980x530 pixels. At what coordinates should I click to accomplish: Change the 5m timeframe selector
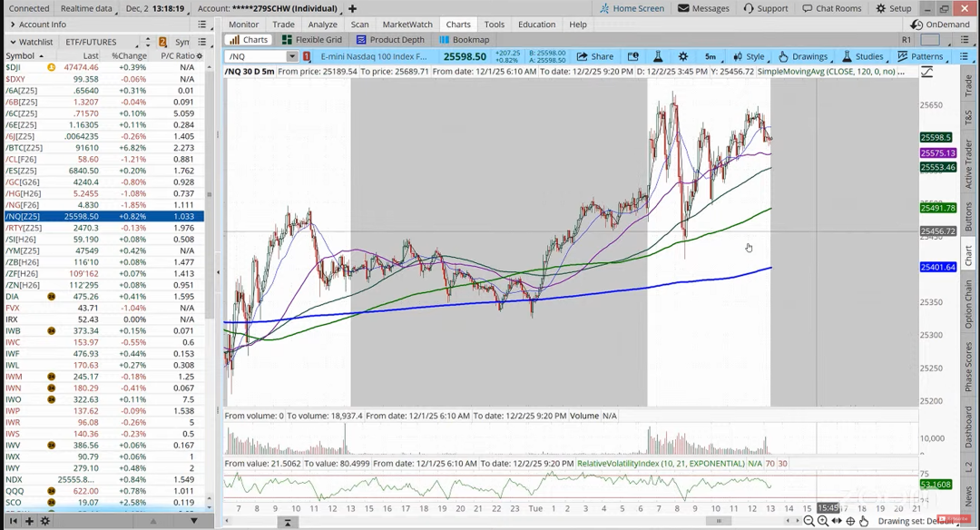(713, 56)
